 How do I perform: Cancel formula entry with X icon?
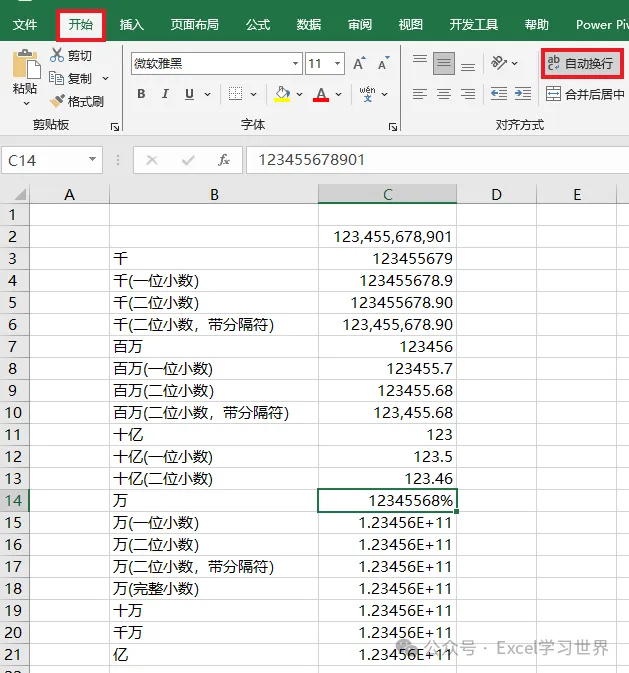[x=152, y=160]
